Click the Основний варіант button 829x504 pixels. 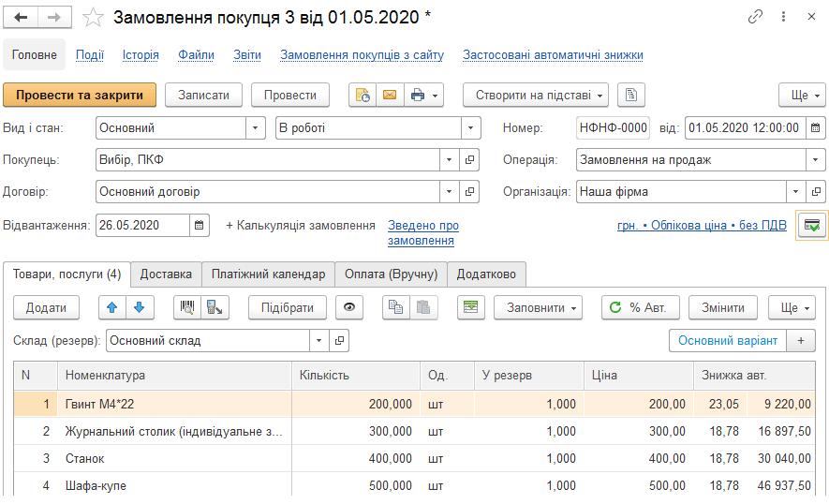click(x=728, y=341)
